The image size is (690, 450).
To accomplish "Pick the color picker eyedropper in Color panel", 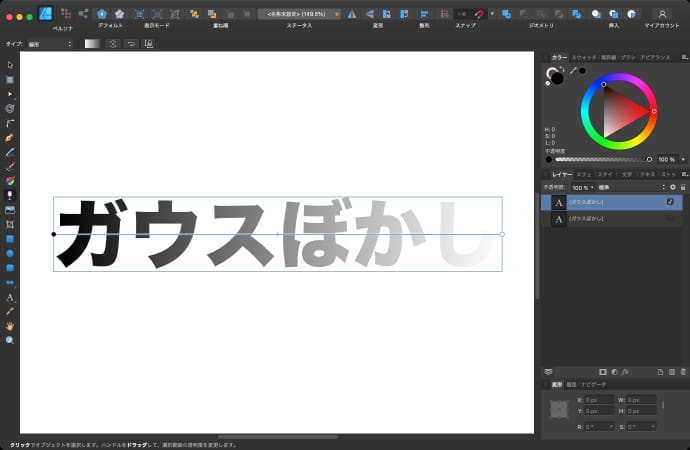I will [573, 71].
